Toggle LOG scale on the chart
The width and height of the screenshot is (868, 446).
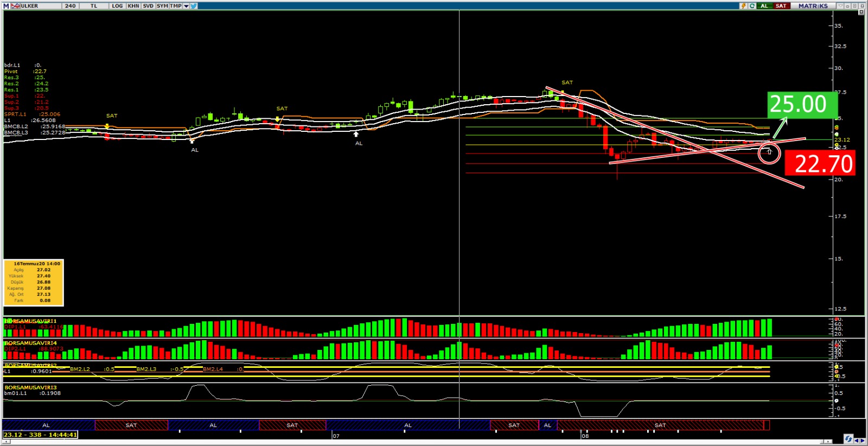click(117, 6)
